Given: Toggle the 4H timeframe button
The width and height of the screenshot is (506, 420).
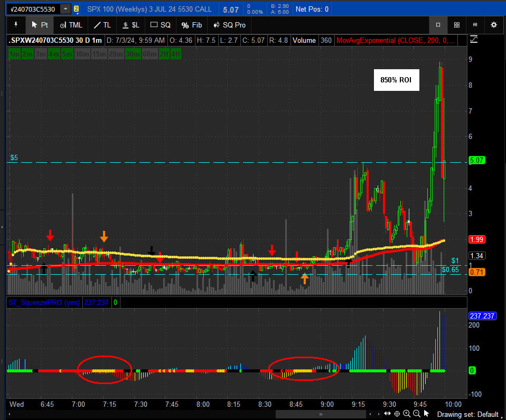Looking at the screenshot, I should tap(175, 54).
